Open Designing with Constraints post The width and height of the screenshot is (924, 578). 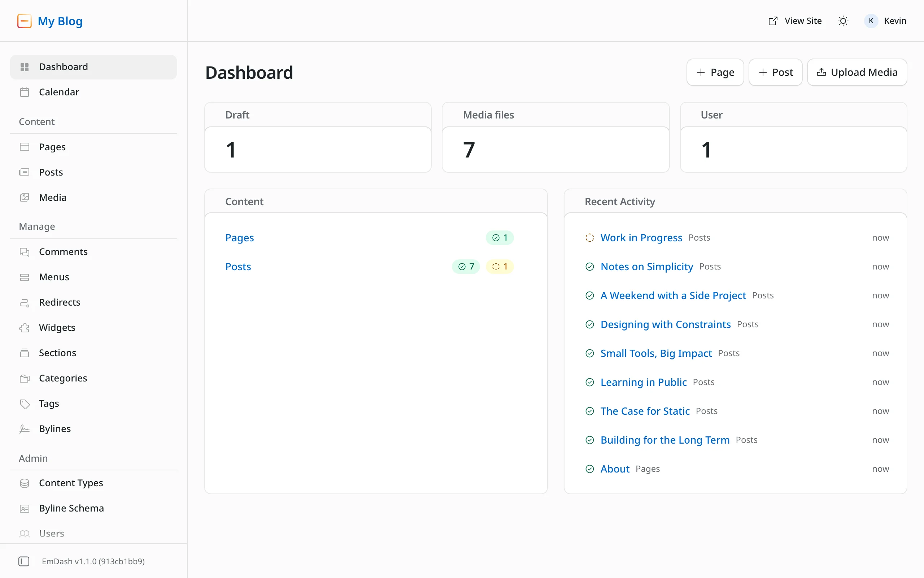665,324
